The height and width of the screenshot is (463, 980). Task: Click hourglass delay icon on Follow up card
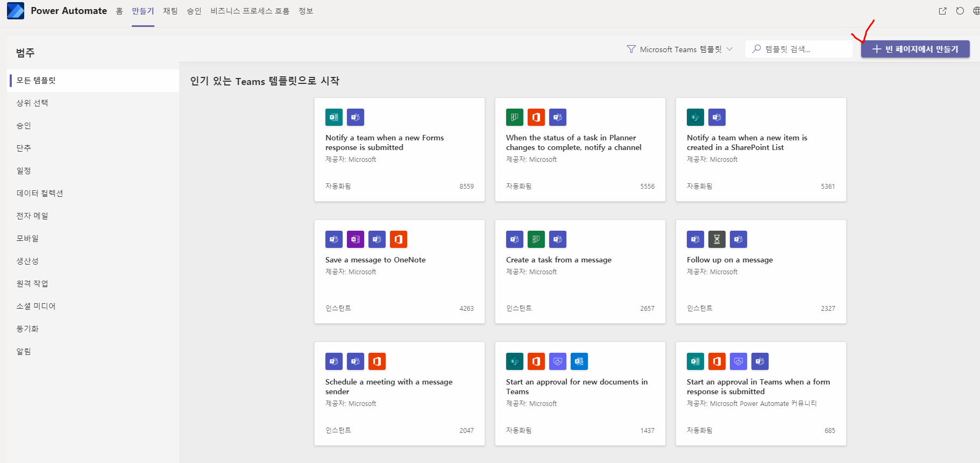pyautogui.click(x=717, y=239)
